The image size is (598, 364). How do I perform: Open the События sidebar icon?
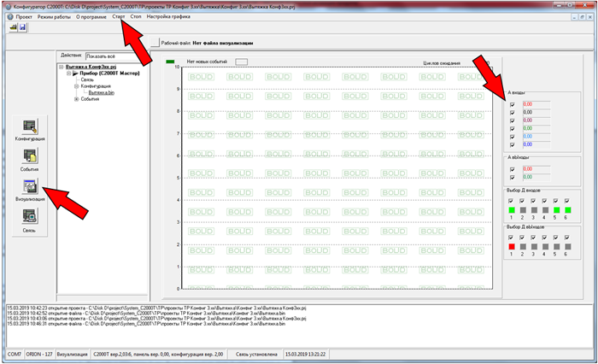pyautogui.click(x=30, y=156)
